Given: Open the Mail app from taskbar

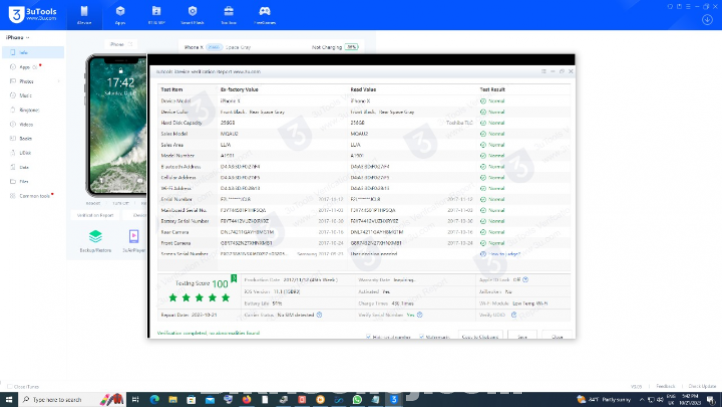Looking at the screenshot, I should 210,400.
